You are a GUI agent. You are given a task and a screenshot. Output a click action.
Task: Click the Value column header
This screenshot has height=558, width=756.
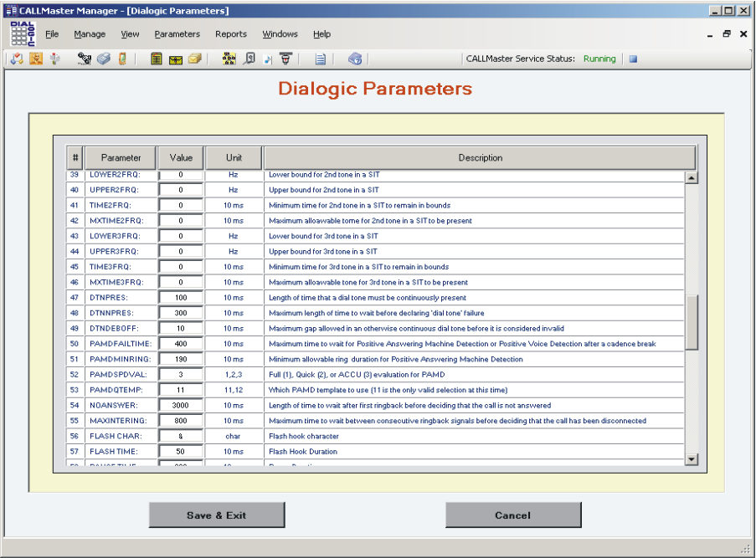point(181,157)
